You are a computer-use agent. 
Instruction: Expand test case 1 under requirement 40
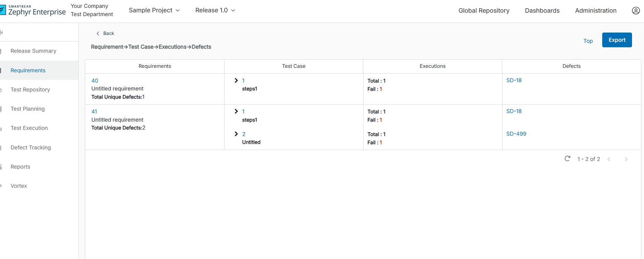(236, 81)
